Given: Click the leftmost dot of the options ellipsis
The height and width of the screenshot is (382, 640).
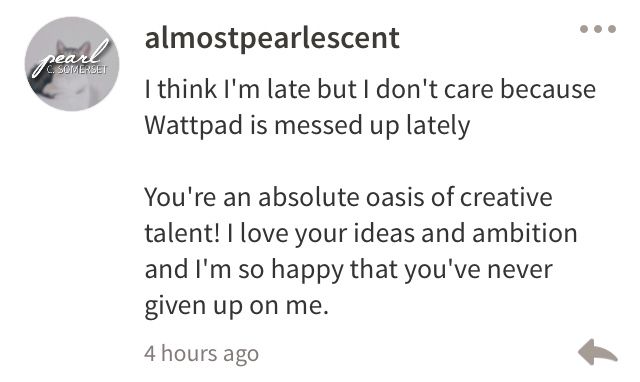Looking at the screenshot, I should (584, 29).
